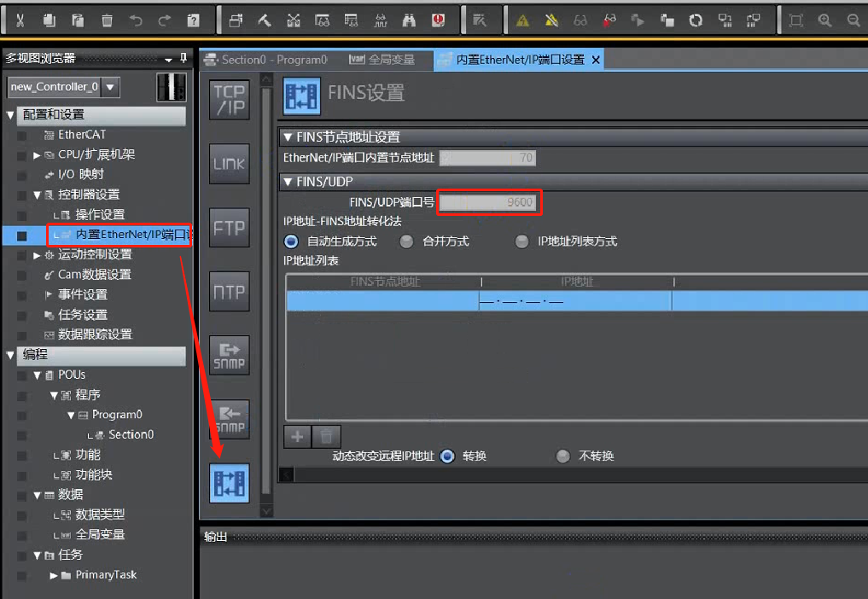Expand the CPU/扩展机架 node
This screenshot has height=599, width=868.
[37, 155]
